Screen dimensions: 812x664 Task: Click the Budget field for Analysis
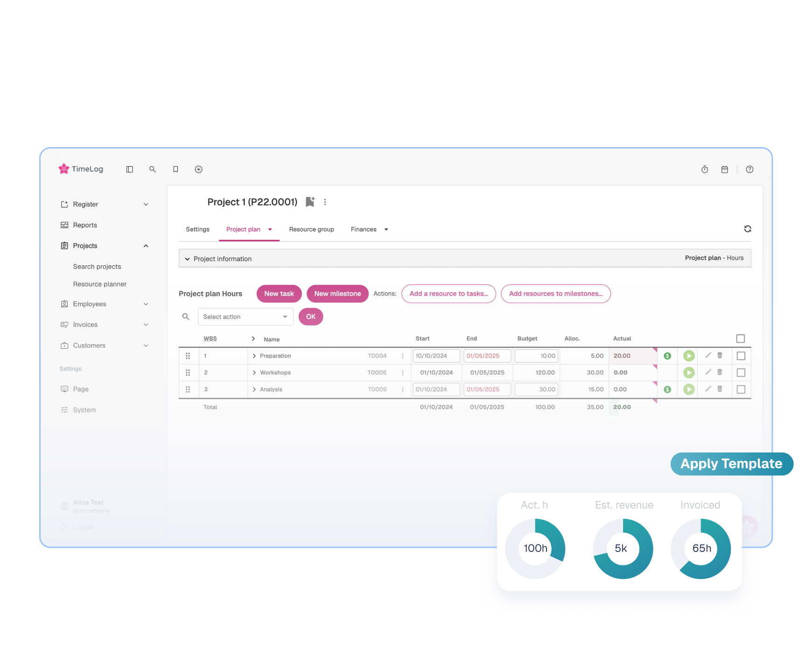pos(536,389)
